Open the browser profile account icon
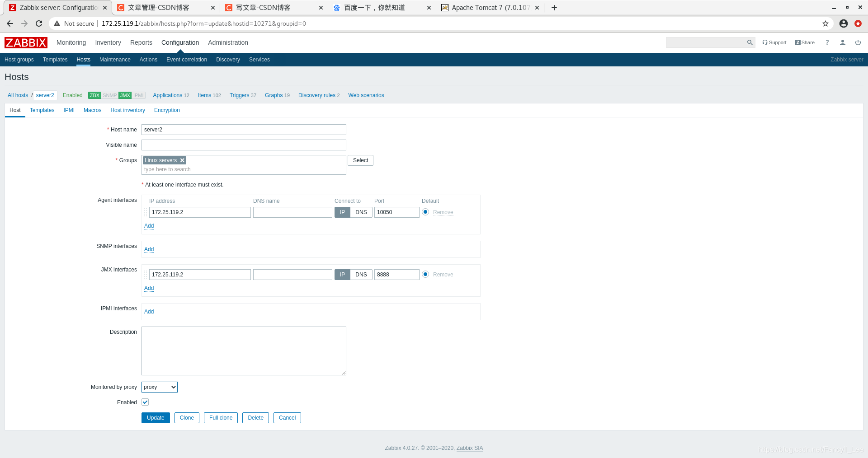Screen dimensions: 868x458 click(844, 23)
